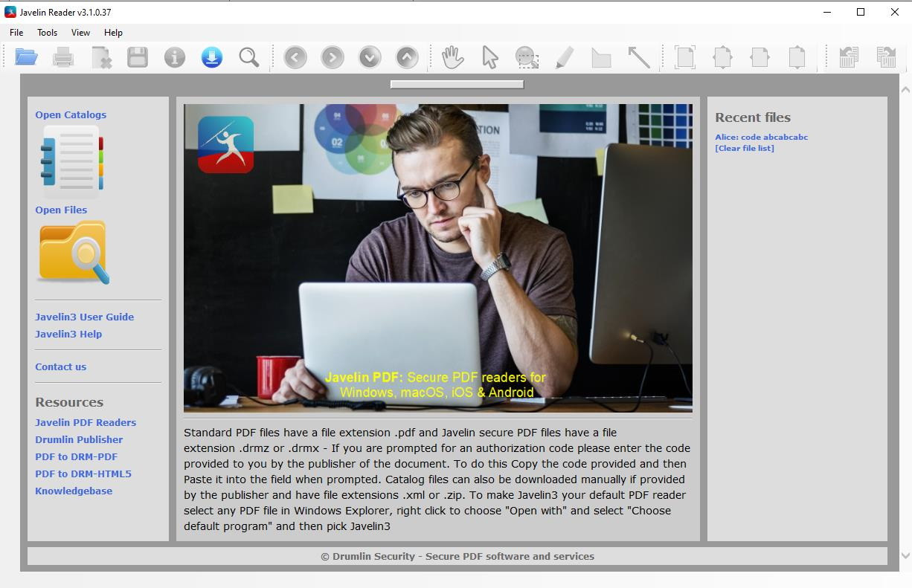
Task: Click the Open Catalogs notebook icon
Action: click(x=71, y=161)
